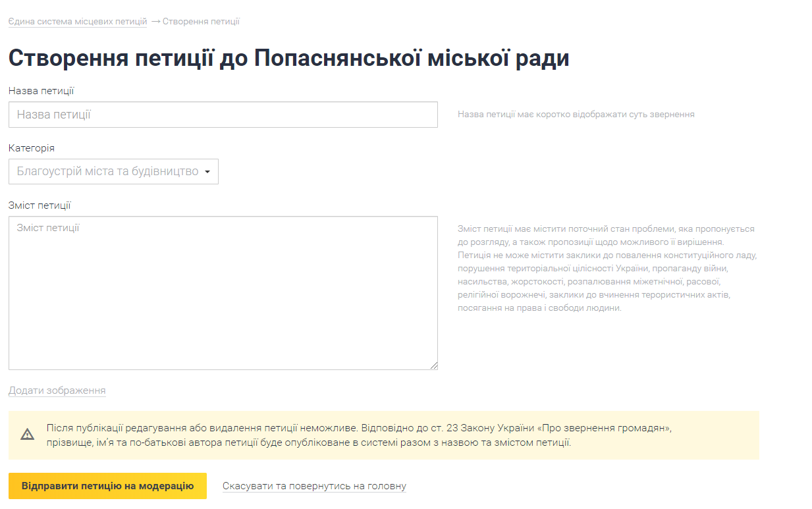The width and height of the screenshot is (812, 509).
Task: Click Скасувати та повернутись на головну link
Action: [x=314, y=486]
